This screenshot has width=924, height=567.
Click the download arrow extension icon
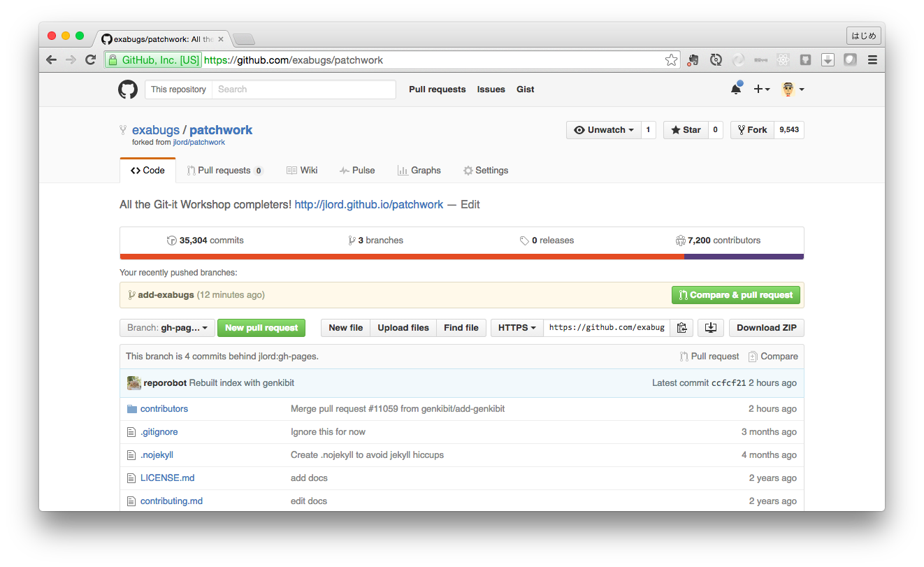coord(828,60)
